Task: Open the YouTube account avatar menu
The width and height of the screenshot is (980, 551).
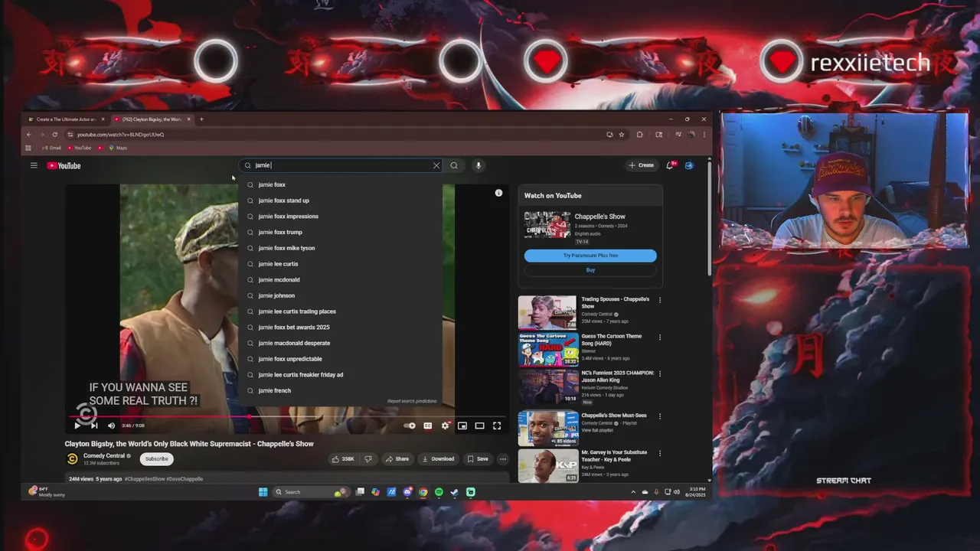Action: (689, 165)
